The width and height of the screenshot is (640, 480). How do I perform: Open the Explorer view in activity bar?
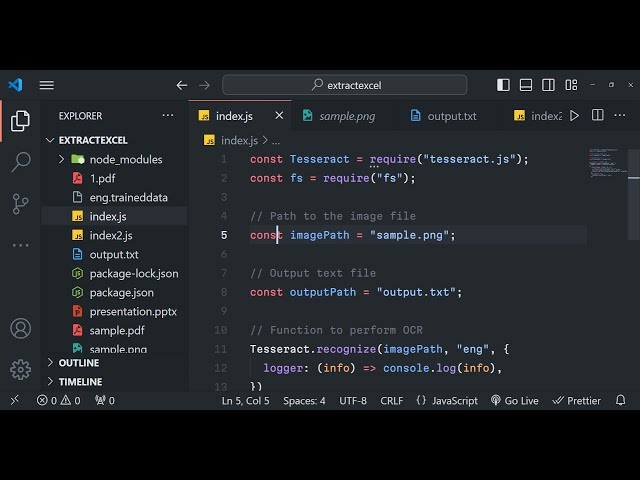coord(20,122)
